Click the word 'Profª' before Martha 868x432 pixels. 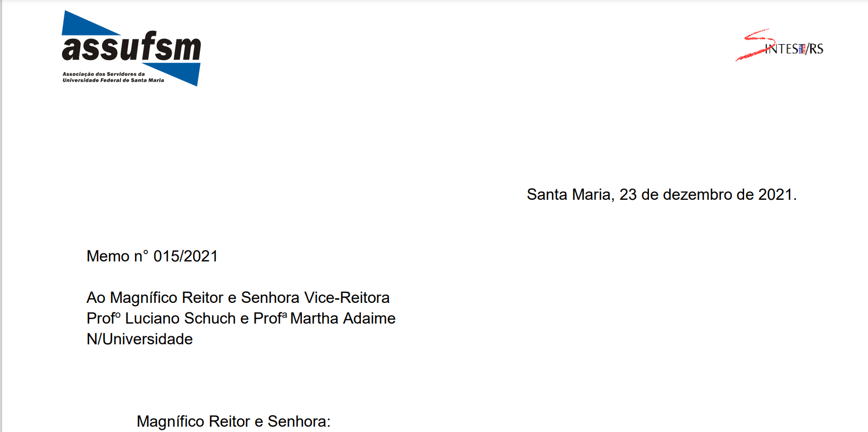point(269,318)
